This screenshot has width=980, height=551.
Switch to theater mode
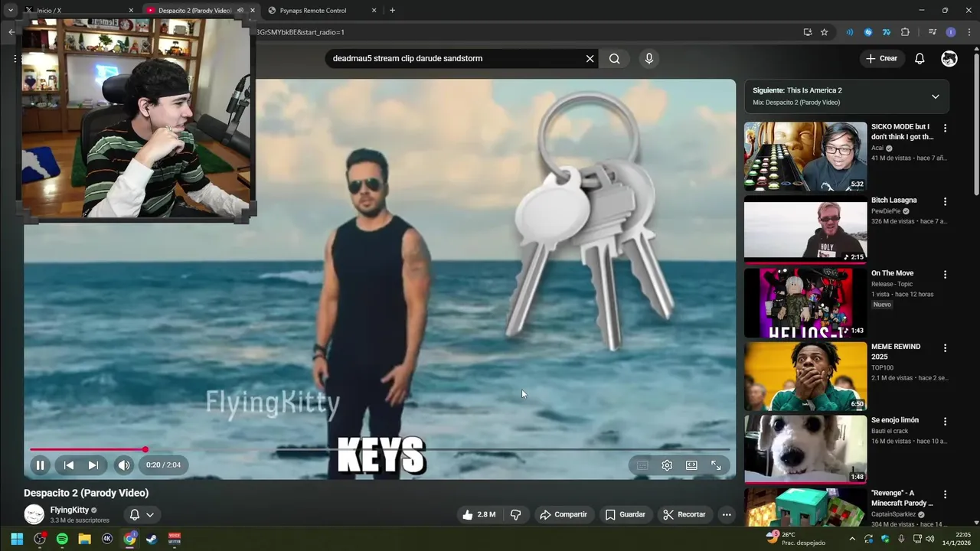691,465
